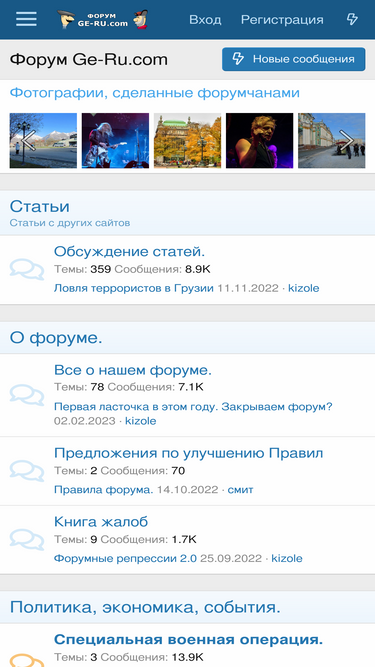Image resolution: width=375 pixels, height=667 pixels.
Task: Show previous photos with left carousel arrow
Action: (x=28, y=140)
